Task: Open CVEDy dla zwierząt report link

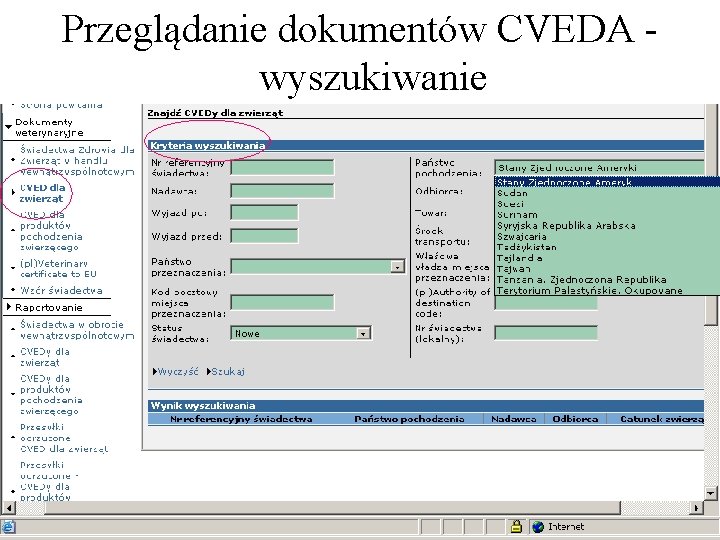Action: (x=45, y=357)
